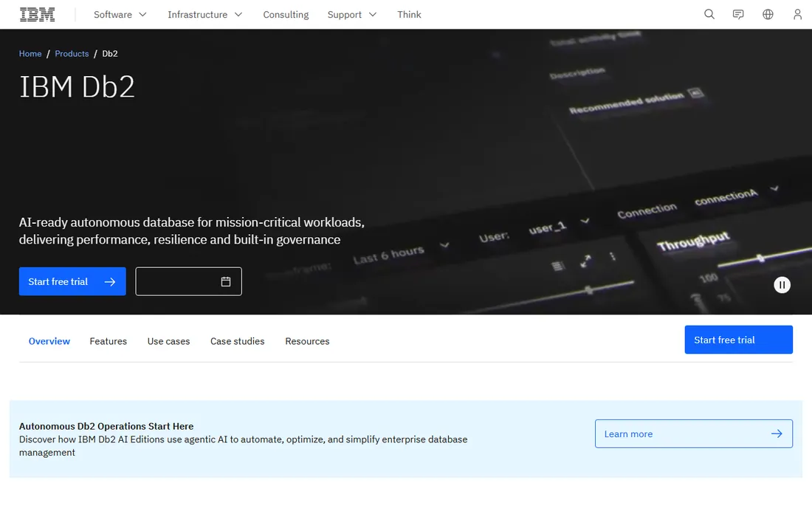Click Start free trial in the tab bar
This screenshot has width=812, height=508.
coord(738,340)
